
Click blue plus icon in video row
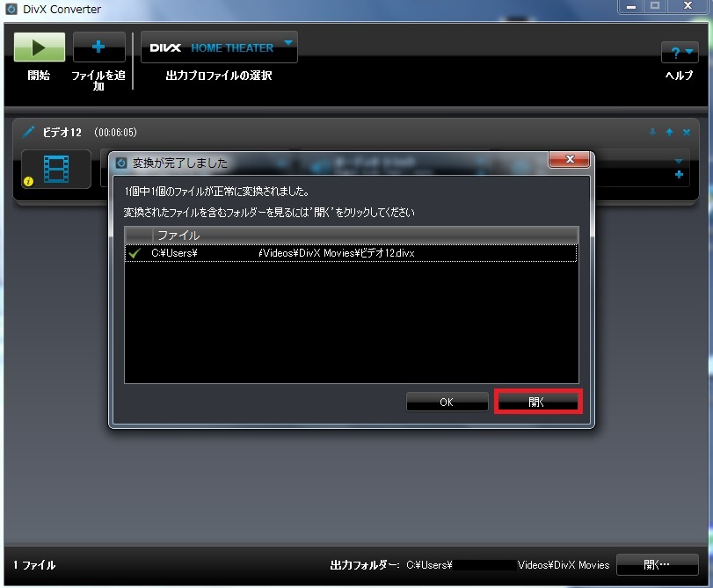(x=679, y=175)
